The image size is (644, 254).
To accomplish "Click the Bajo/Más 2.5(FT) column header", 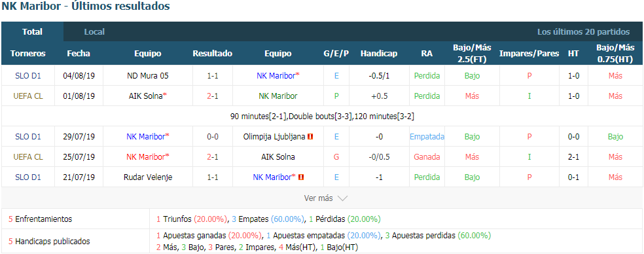I will click(x=472, y=54).
